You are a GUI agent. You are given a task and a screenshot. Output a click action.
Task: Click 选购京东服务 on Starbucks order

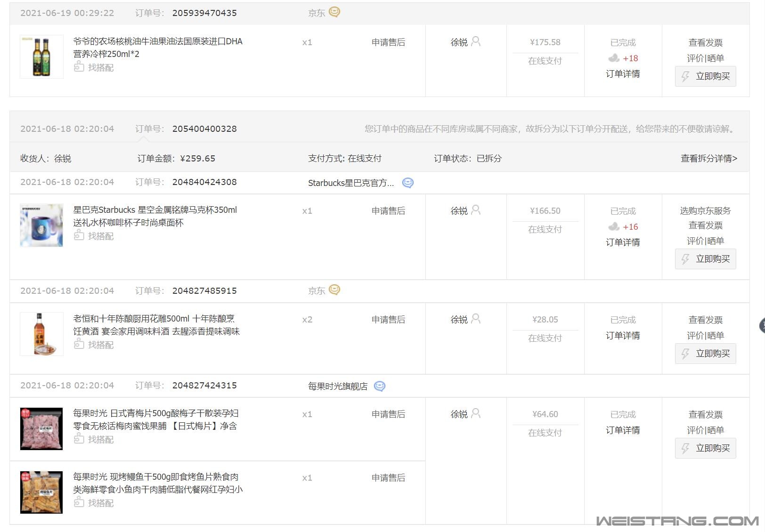tap(705, 211)
